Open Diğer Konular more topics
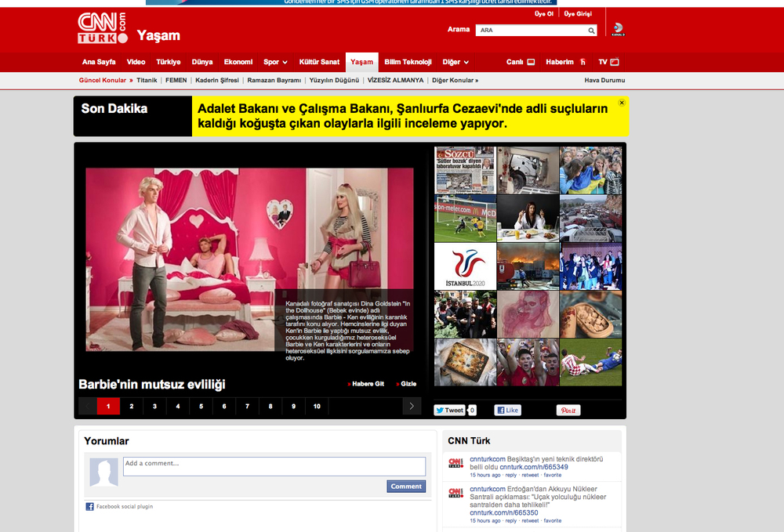This screenshot has height=532, width=784. [x=455, y=81]
